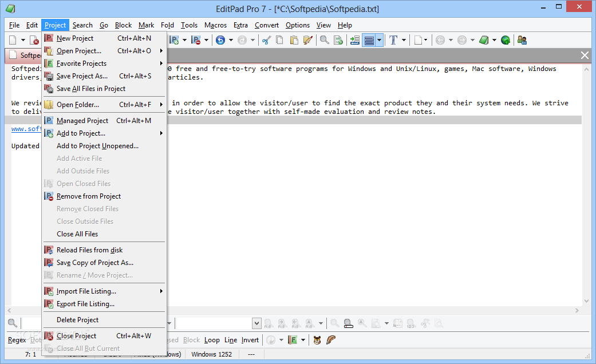Choose Delete Project menu entry

point(104,320)
